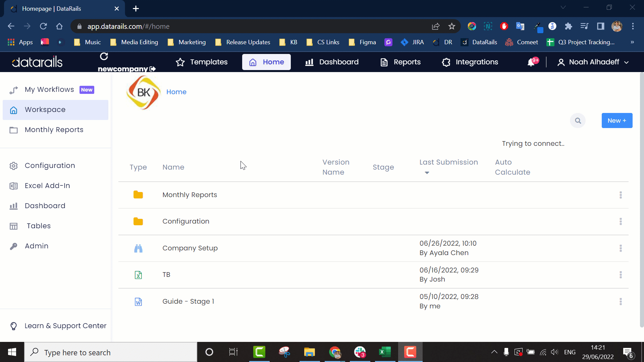644x362 pixels.
Task: Open Tables in the sidebar
Action: [x=55, y=226]
